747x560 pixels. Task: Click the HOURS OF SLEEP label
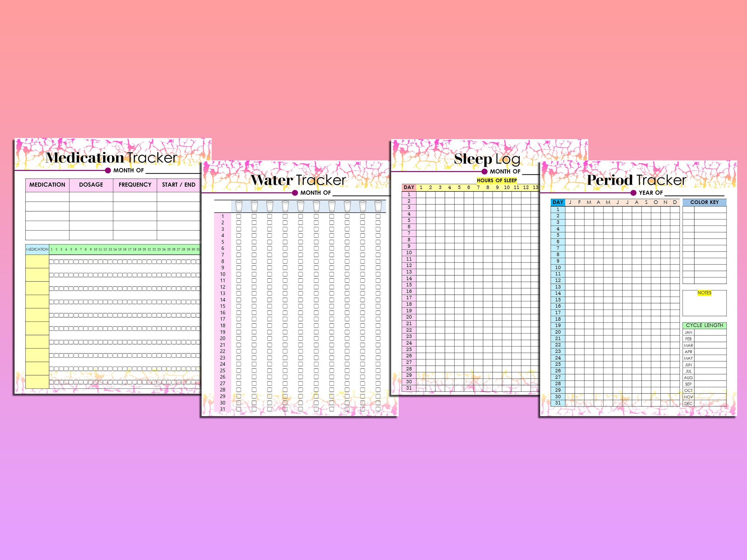tap(497, 181)
